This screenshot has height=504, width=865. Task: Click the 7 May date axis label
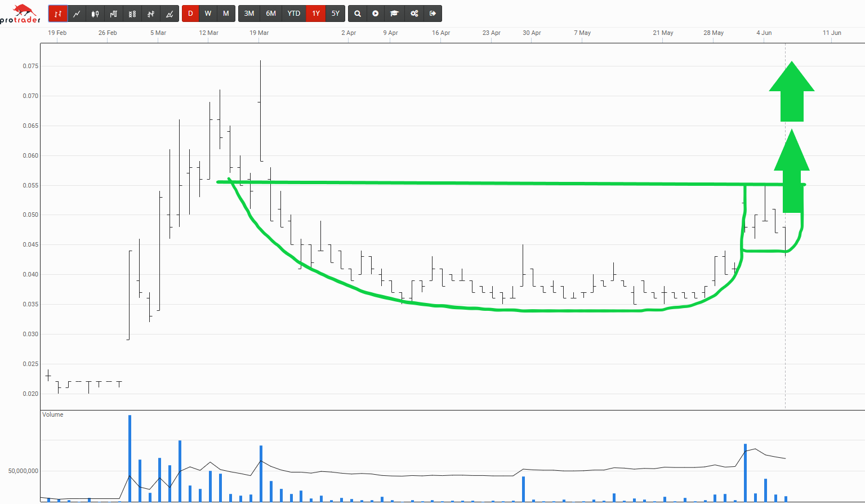(582, 33)
